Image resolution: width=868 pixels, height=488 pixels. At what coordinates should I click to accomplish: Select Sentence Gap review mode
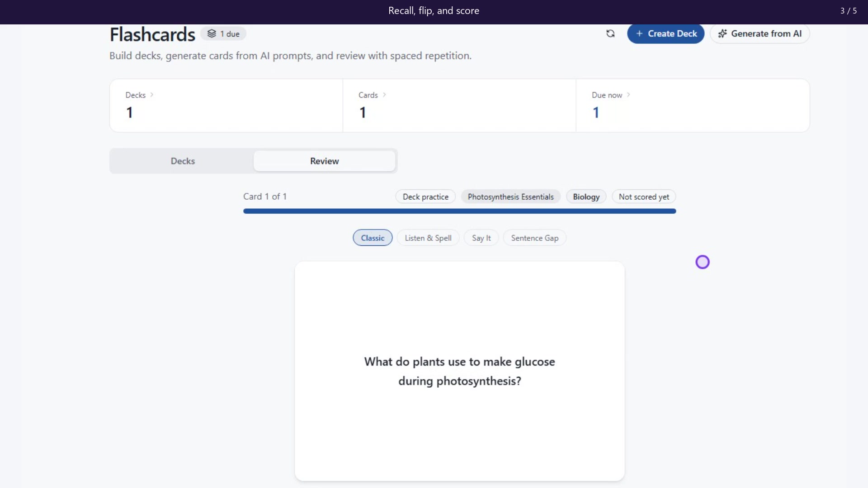[534, 238]
